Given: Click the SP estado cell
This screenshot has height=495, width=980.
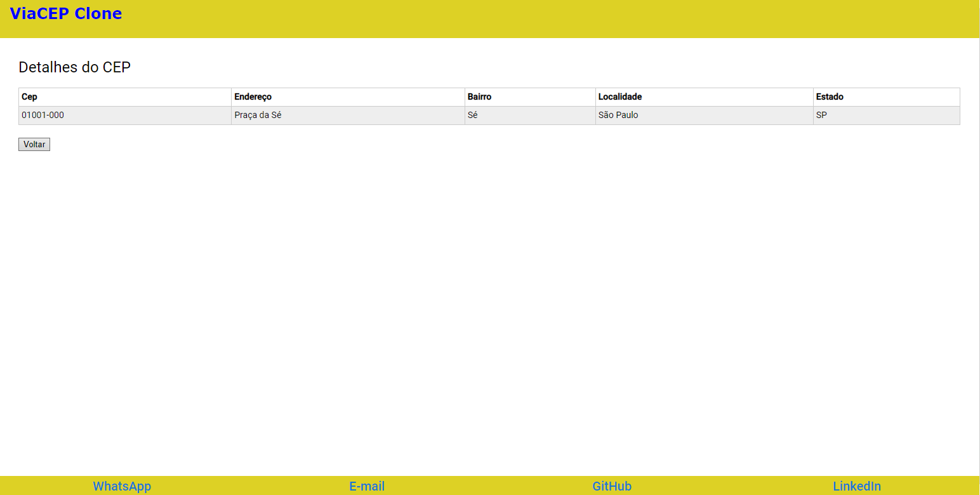Looking at the screenshot, I should (821, 115).
